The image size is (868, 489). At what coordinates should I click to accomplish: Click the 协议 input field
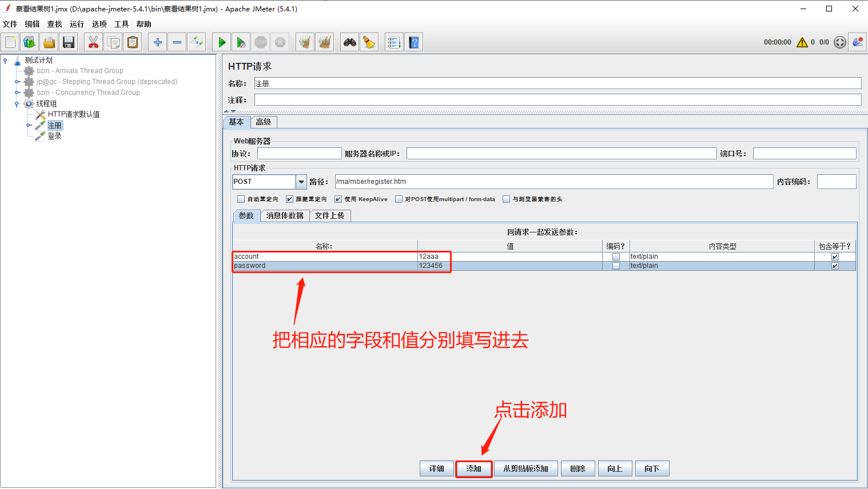click(x=299, y=154)
